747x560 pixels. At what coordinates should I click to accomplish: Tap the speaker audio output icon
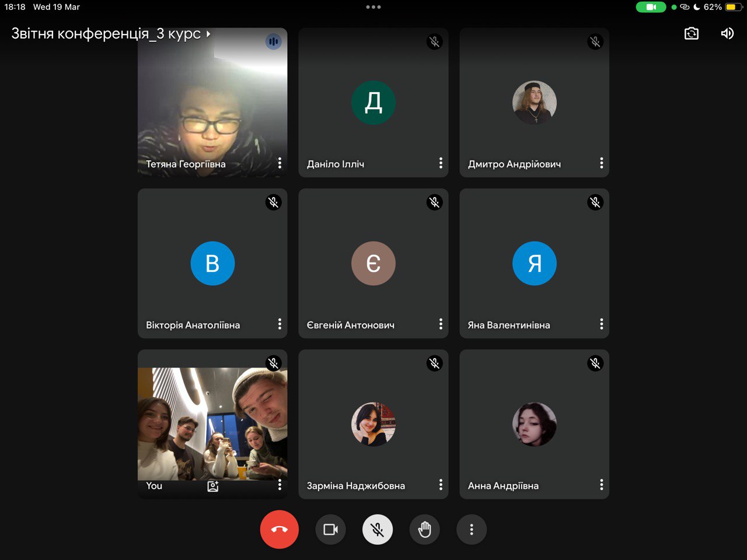(727, 33)
